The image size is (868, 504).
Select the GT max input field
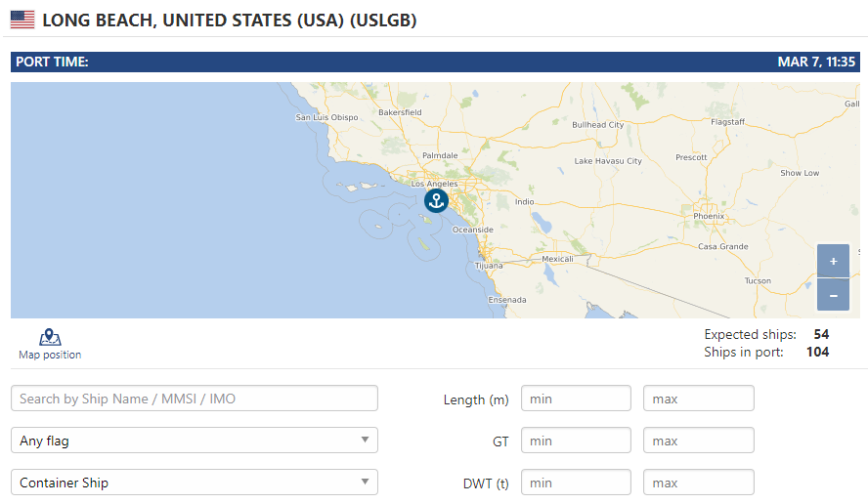tap(699, 441)
